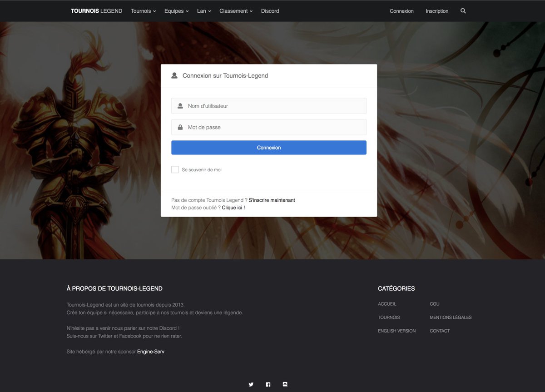Select the Connexion sur Tournois-Legend heading
Viewport: 545px width, 392px height.
pyautogui.click(x=225, y=76)
